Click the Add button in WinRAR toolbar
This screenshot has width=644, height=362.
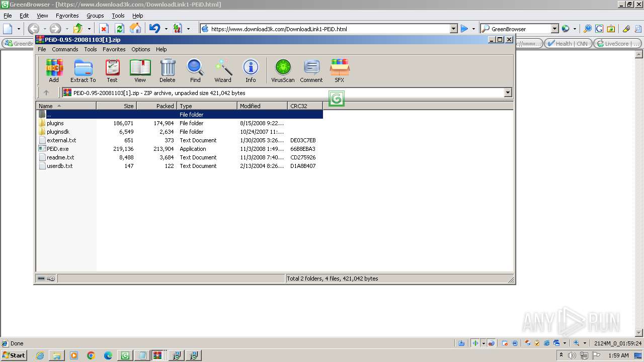pos(54,70)
